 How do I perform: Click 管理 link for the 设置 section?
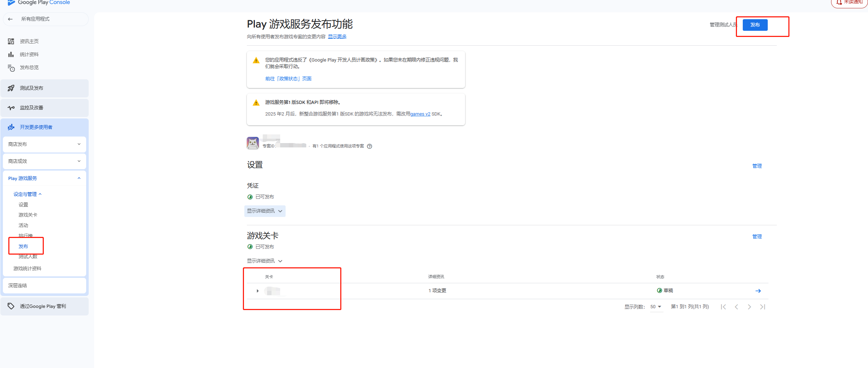[757, 166]
